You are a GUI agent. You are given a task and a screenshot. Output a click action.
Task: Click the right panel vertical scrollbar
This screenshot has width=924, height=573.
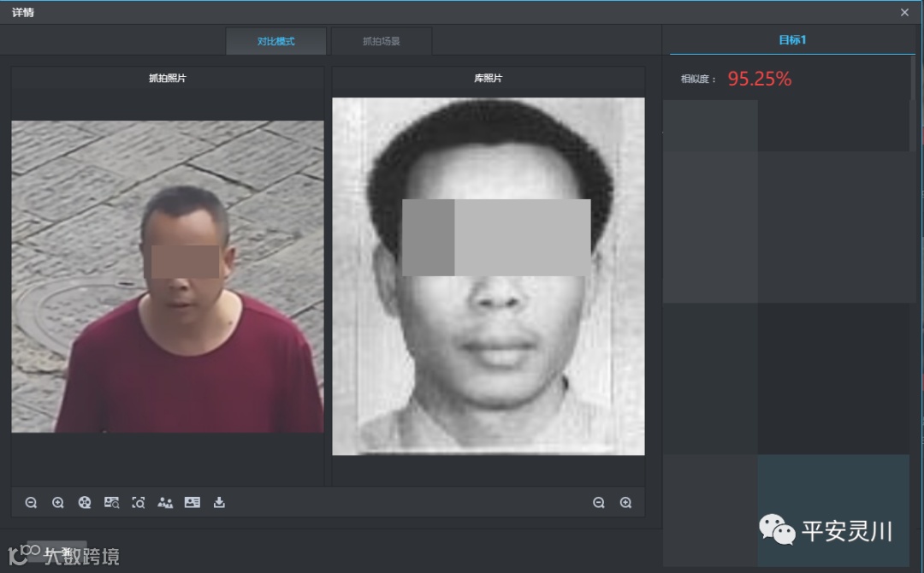[x=913, y=78]
